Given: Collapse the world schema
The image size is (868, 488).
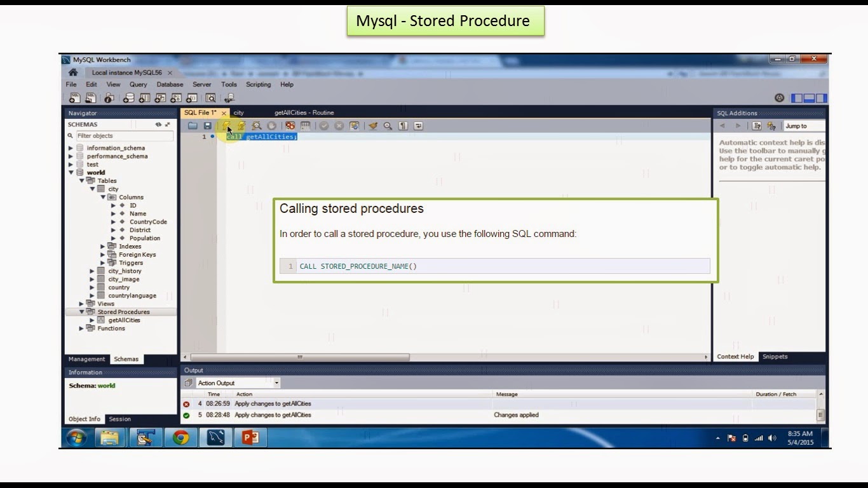Looking at the screenshot, I should point(71,173).
